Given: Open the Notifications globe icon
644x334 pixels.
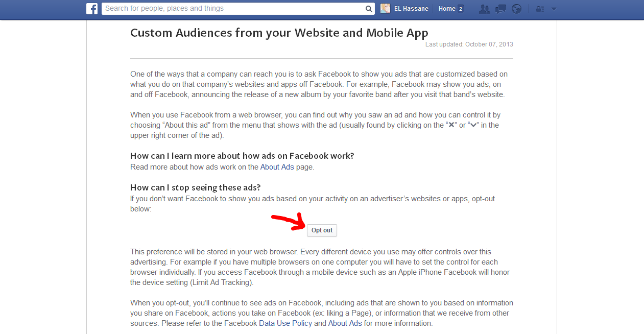Looking at the screenshot, I should [x=516, y=9].
